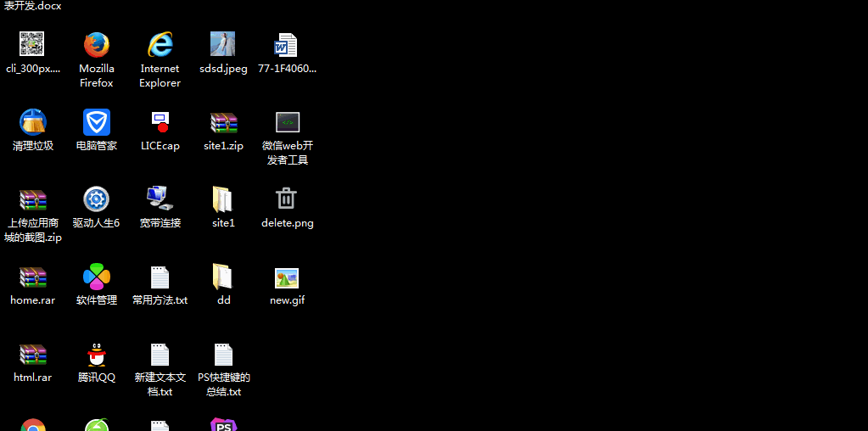The image size is (868, 431).
Task: Open 微信web开发者工具 shortcut
Action: (x=288, y=122)
